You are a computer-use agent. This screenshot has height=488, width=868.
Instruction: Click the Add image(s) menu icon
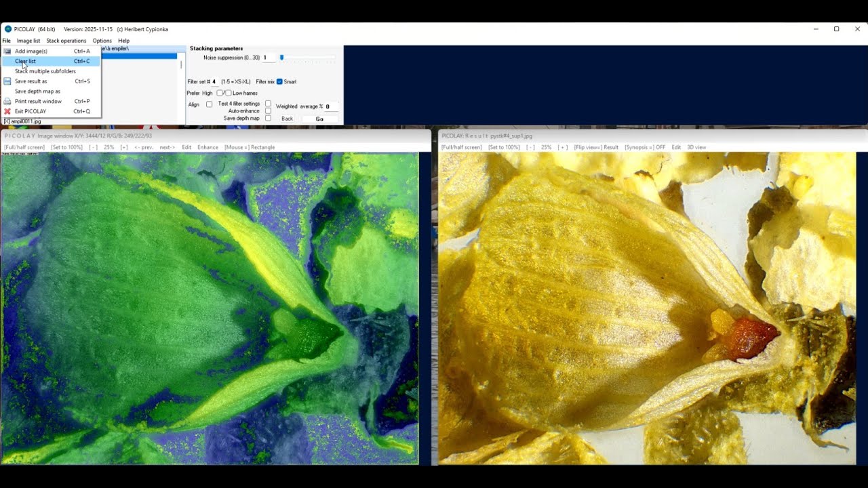(7, 51)
